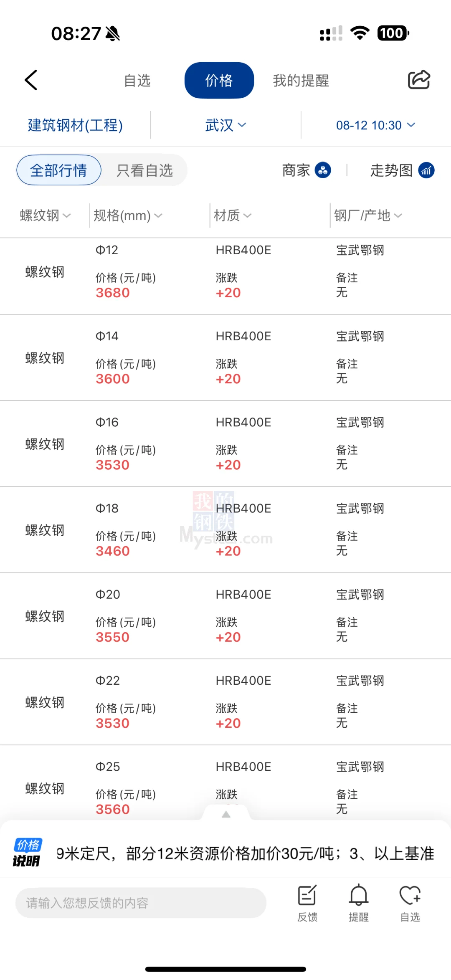Switch to the 自选 tab
This screenshot has height=980, width=451.
pyautogui.click(x=137, y=81)
